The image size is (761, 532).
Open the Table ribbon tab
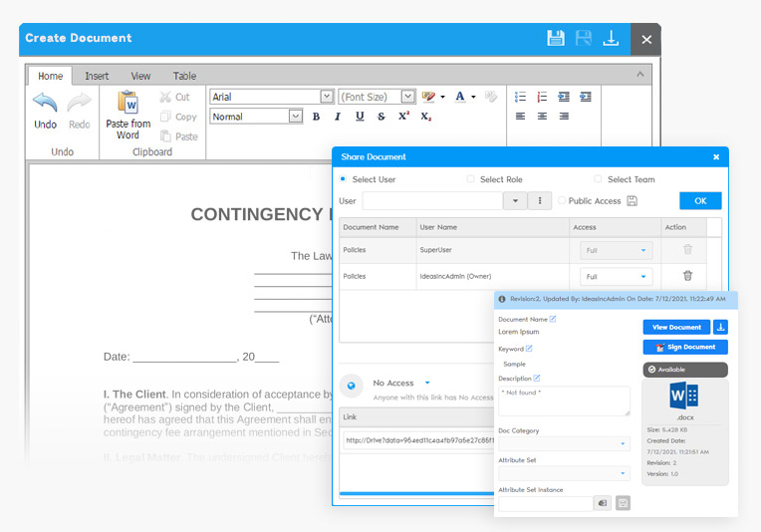click(184, 76)
